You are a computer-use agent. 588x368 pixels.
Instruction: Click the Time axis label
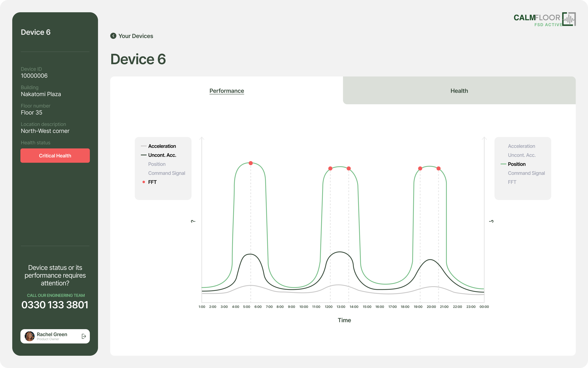344,320
